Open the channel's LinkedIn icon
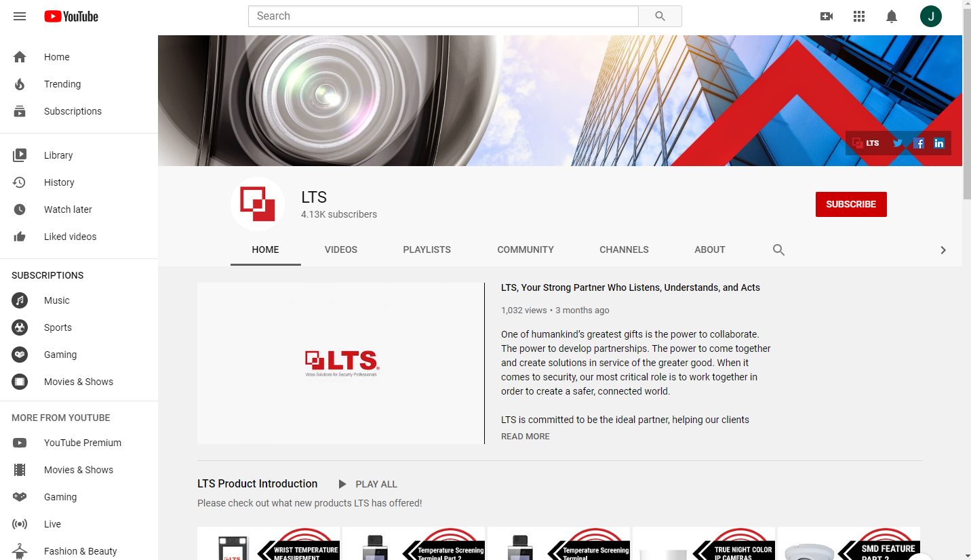The image size is (971, 560). click(939, 143)
